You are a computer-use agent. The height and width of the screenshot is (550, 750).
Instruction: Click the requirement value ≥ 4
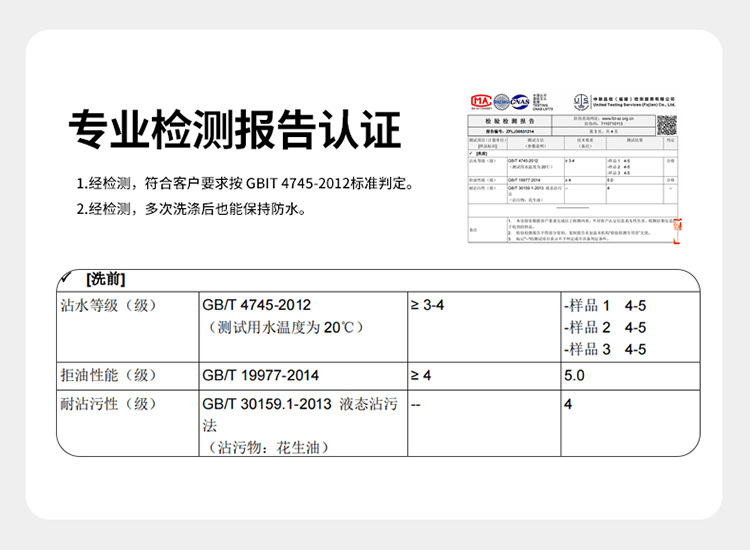point(421,375)
